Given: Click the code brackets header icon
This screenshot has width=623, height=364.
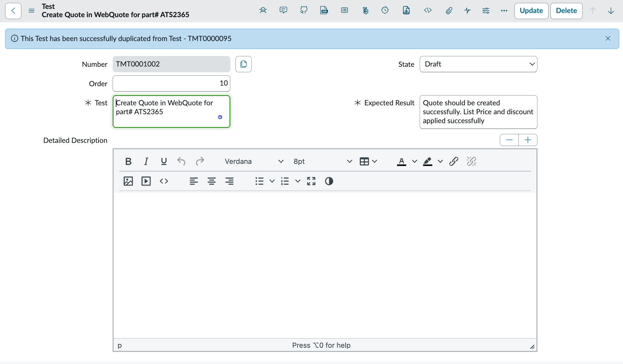Looking at the screenshot, I should [x=428, y=10].
